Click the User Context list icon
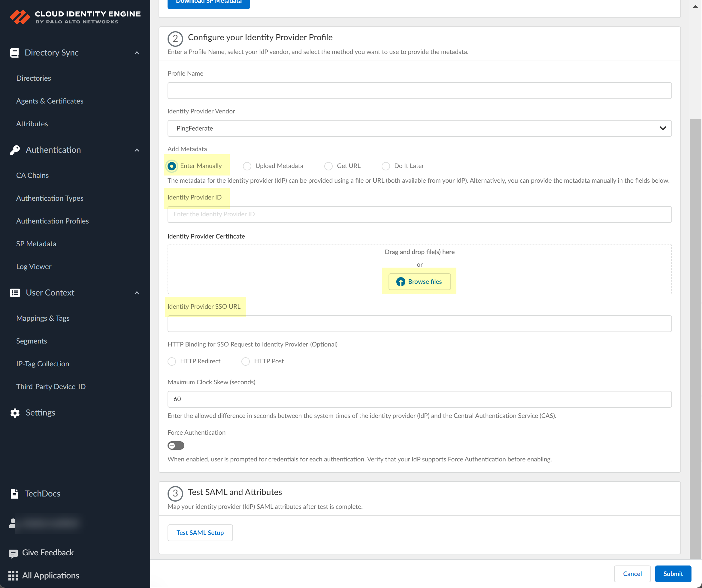The image size is (702, 588). [15, 293]
